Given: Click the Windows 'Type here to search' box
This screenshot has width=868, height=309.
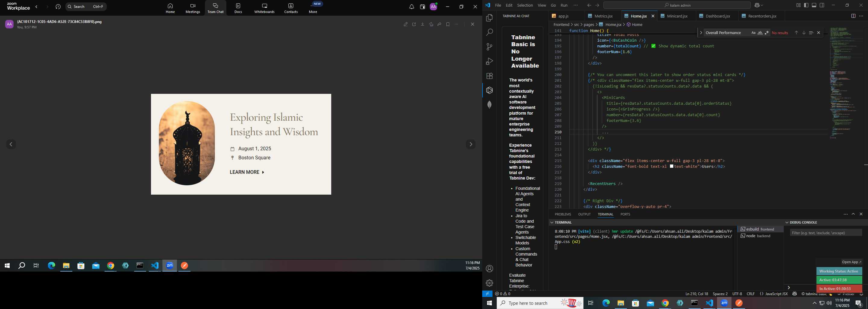Looking at the screenshot, I should click(x=540, y=303).
